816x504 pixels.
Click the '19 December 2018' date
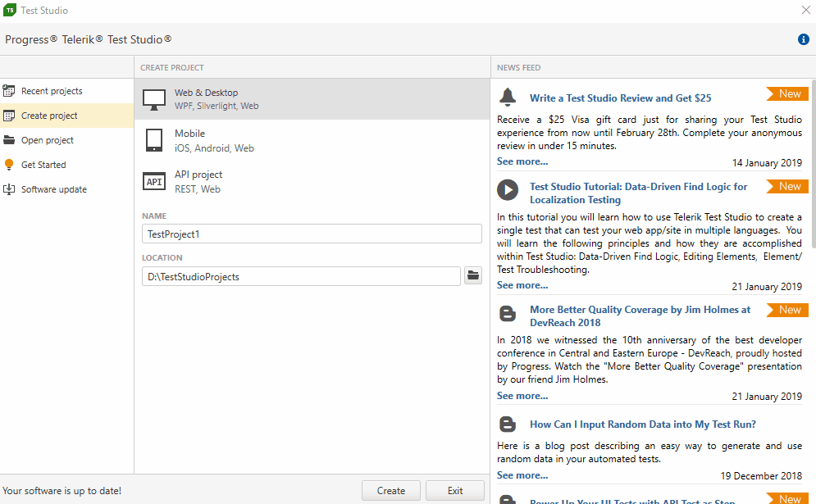pyautogui.click(x=761, y=476)
